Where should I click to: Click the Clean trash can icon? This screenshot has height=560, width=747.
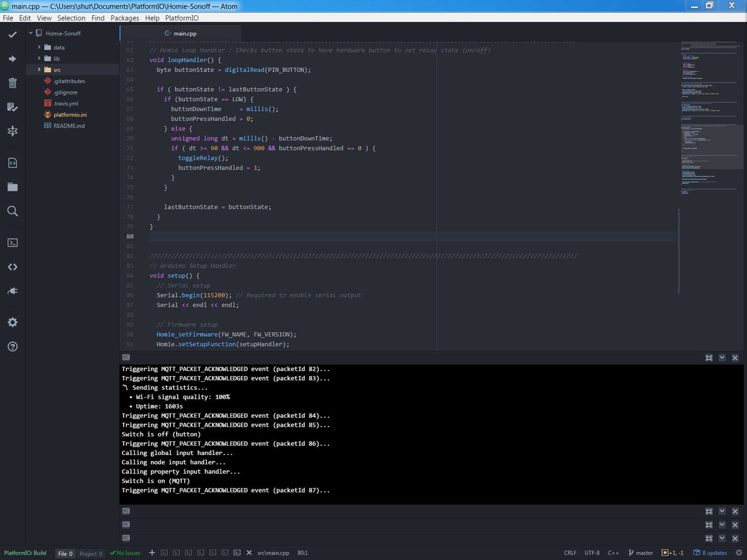click(x=13, y=83)
